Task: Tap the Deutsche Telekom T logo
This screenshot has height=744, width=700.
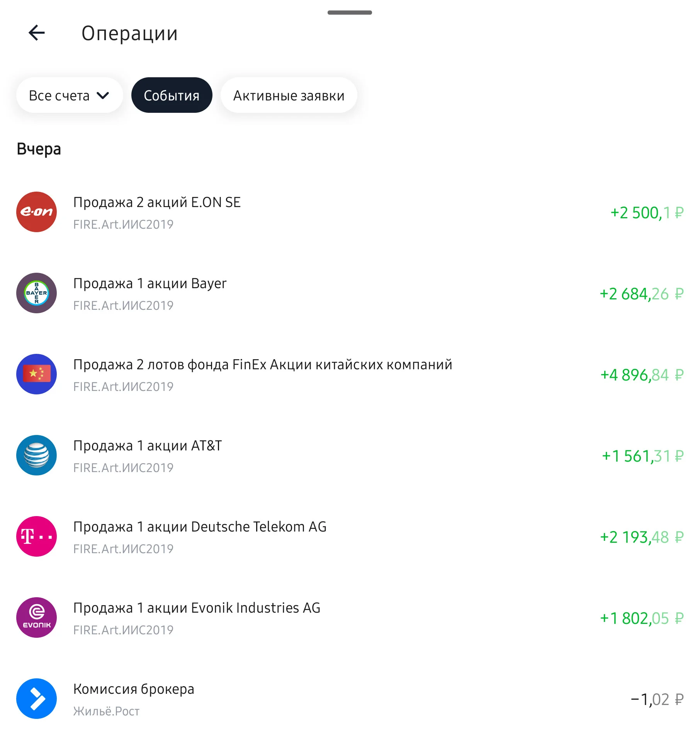Action: [x=36, y=536]
